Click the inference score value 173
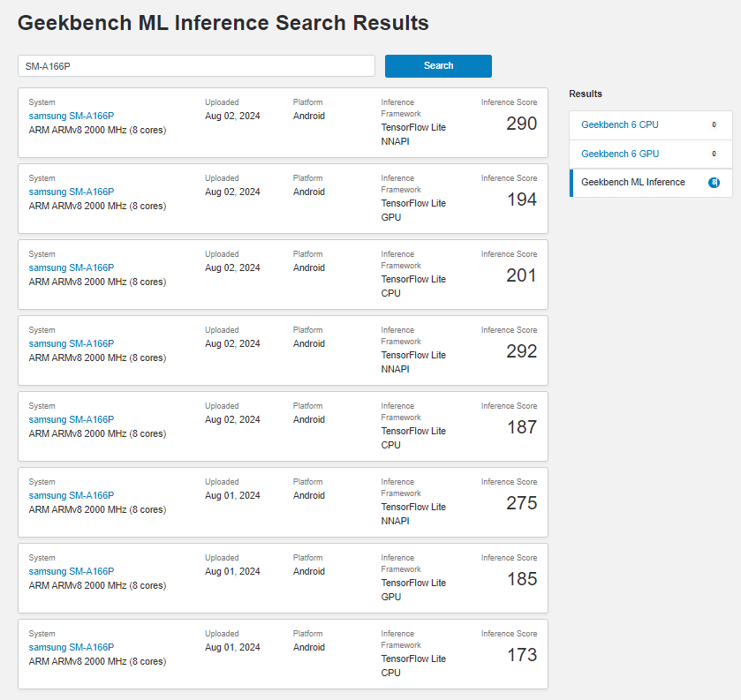Image resolution: width=741 pixels, height=700 pixels. [x=521, y=655]
